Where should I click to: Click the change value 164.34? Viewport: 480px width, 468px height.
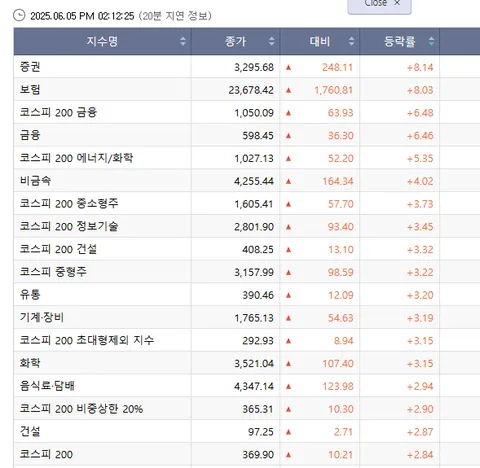337,181
